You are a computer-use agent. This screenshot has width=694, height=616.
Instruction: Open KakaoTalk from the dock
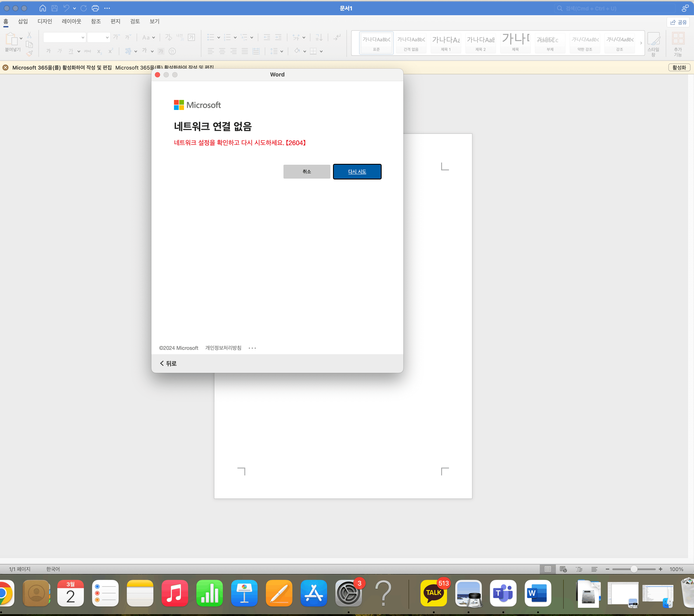(x=434, y=593)
